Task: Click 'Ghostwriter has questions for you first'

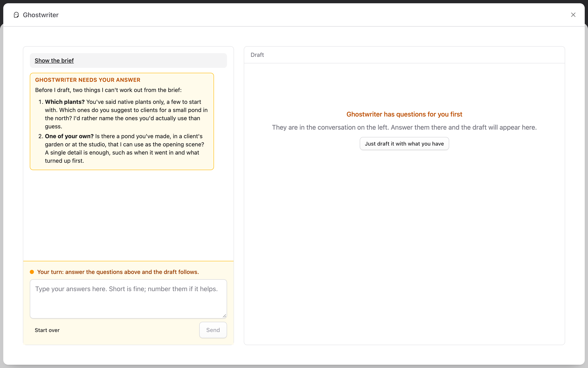Action: pos(404,114)
